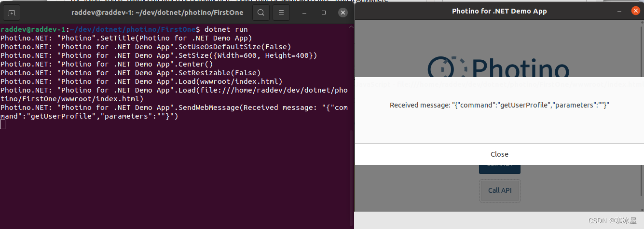The height and width of the screenshot is (229, 644).
Task: Click the SetResizable(False) log line
Action: click(x=130, y=73)
